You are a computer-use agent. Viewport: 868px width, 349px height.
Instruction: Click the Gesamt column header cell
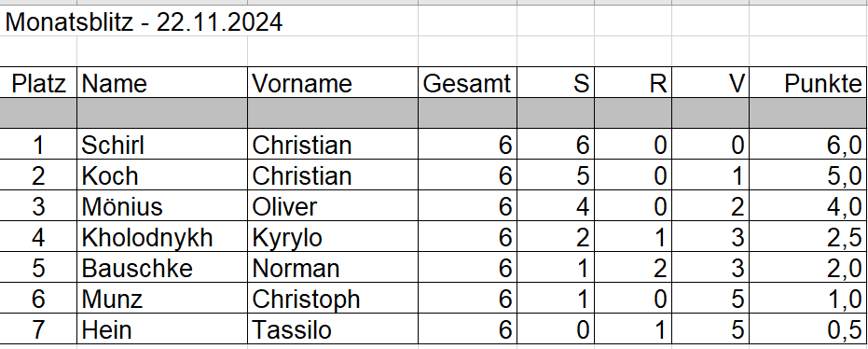[x=467, y=83]
